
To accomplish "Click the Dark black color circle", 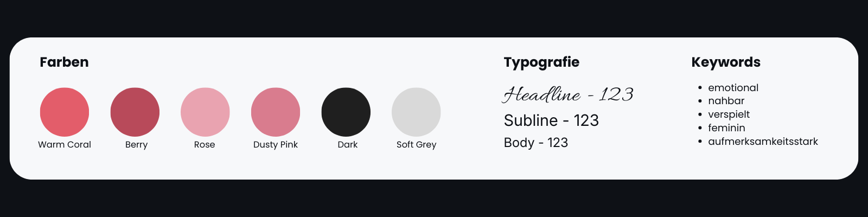I will [x=346, y=112].
